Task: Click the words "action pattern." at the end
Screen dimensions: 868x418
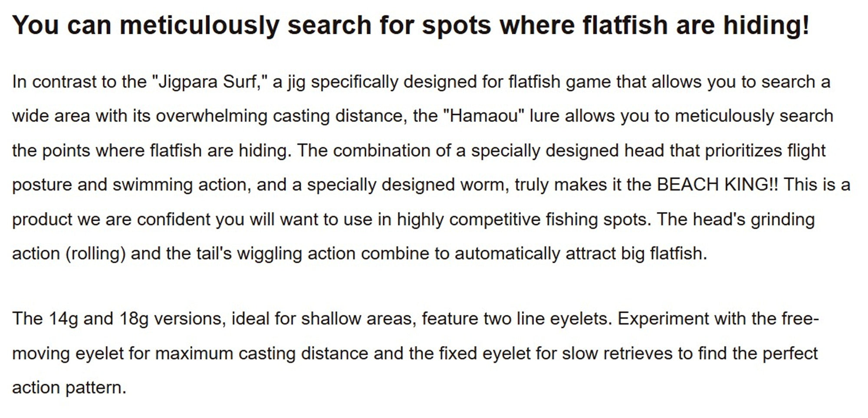Action: [69, 388]
